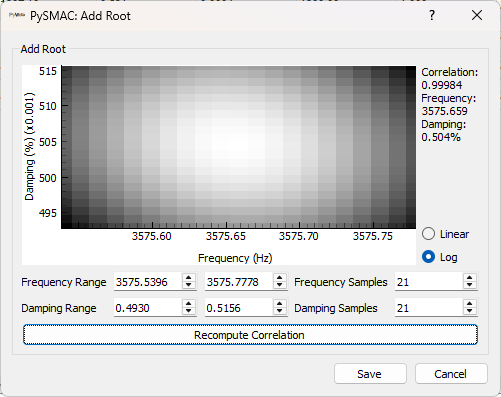Click the Damping Range label

[x=59, y=308]
